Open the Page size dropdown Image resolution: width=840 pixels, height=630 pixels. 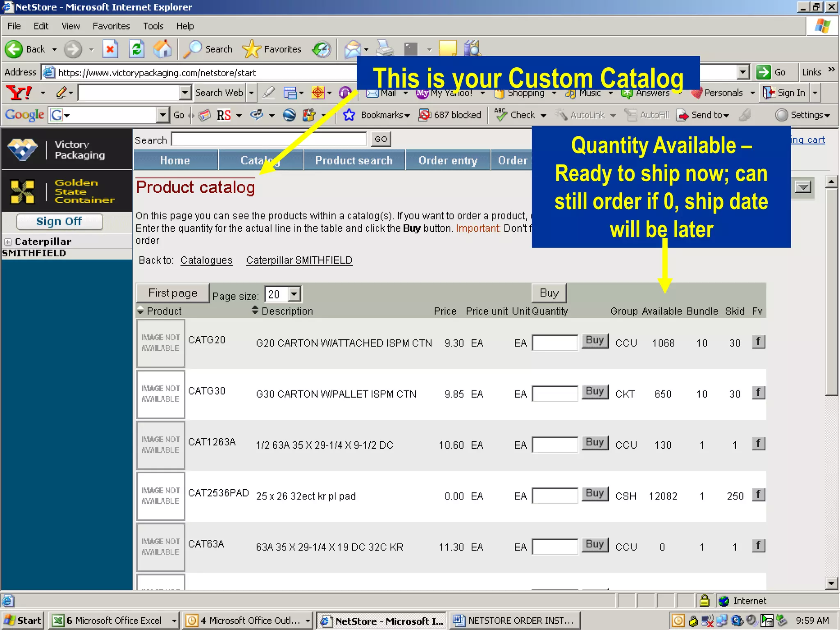click(x=294, y=294)
